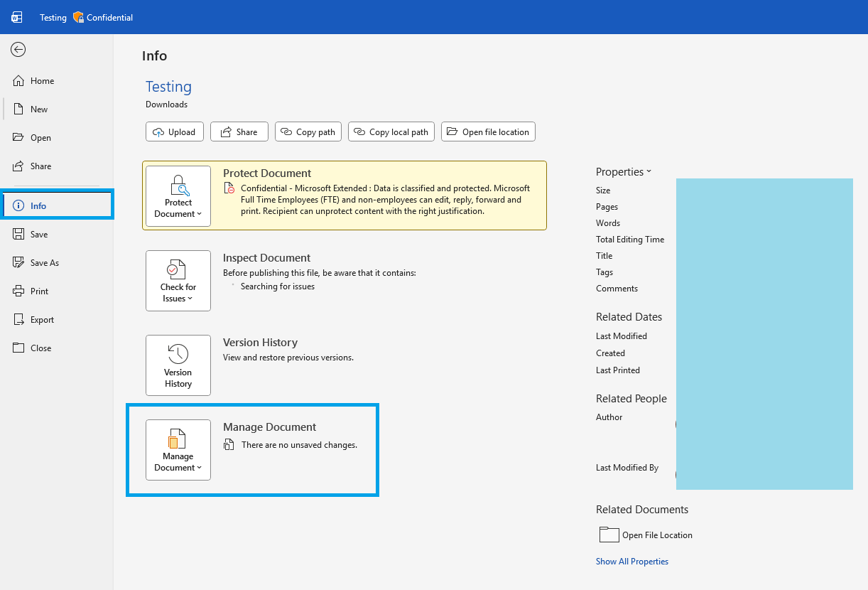
Task: Click the back arrow to exit Backstage
Action: 18,49
